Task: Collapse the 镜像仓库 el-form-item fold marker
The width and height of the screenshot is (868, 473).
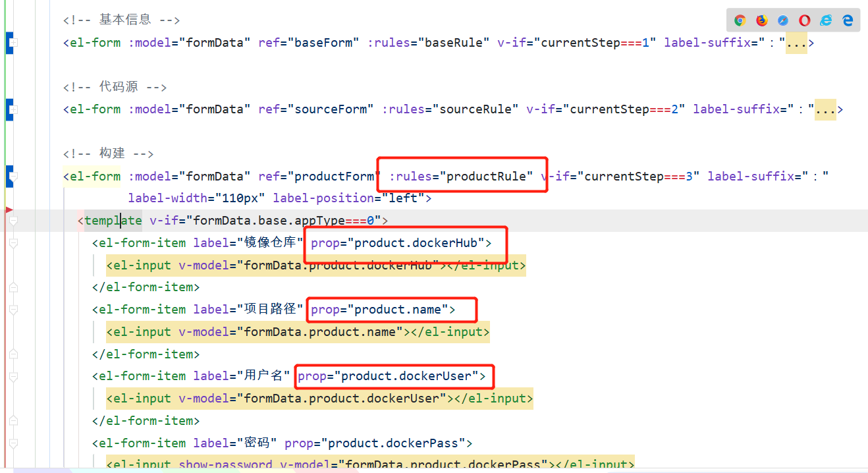Action: 13,243
